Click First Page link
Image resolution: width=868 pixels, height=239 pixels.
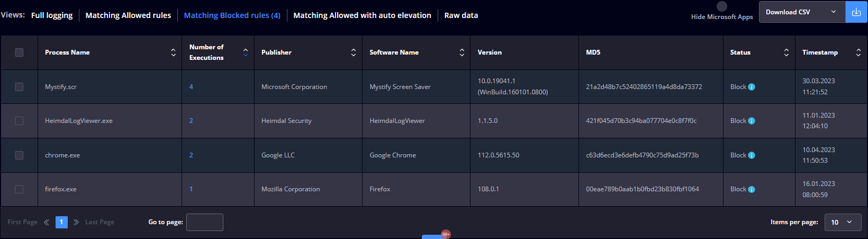click(22, 222)
